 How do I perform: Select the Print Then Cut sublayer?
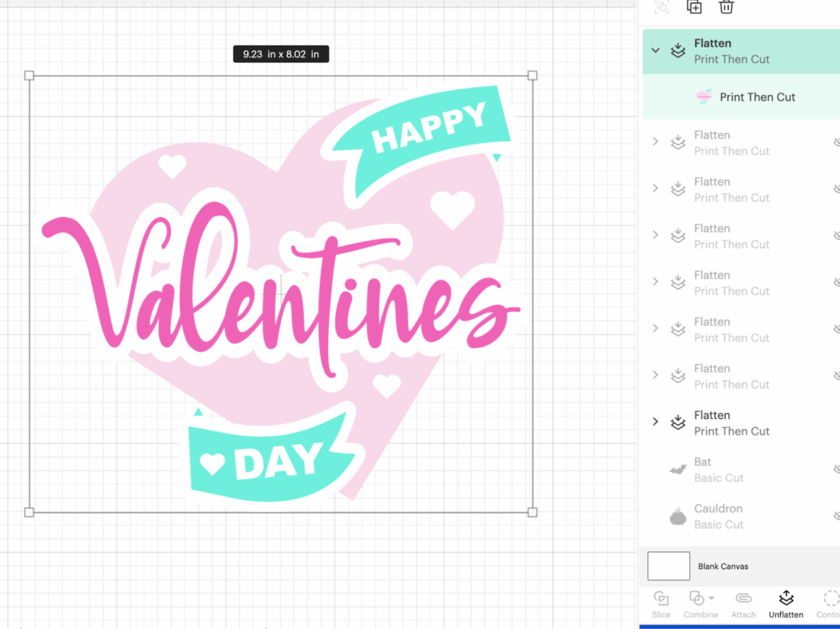[x=757, y=97]
